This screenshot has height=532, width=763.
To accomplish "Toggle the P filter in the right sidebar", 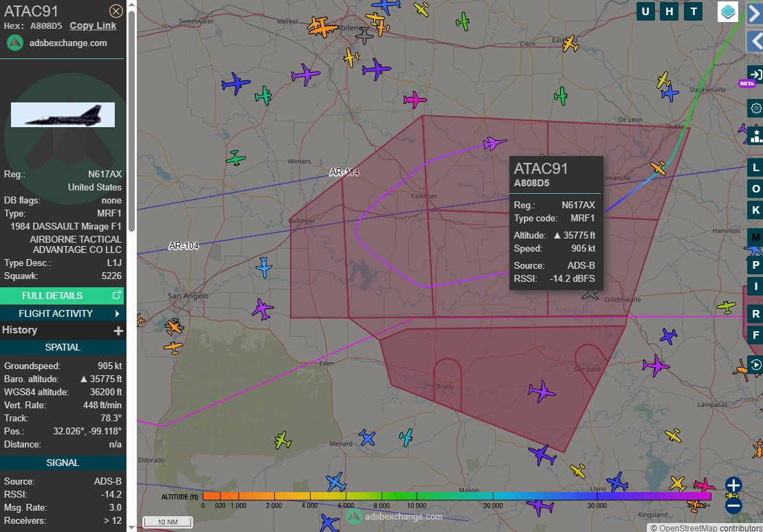I will click(x=754, y=263).
